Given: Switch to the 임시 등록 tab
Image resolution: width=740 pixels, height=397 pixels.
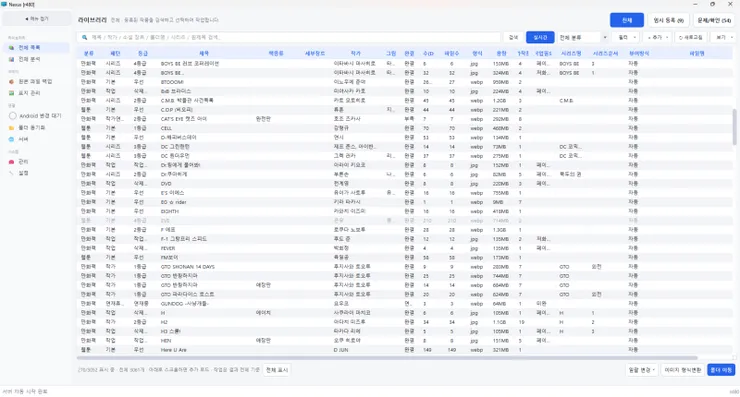Looking at the screenshot, I should point(668,20).
